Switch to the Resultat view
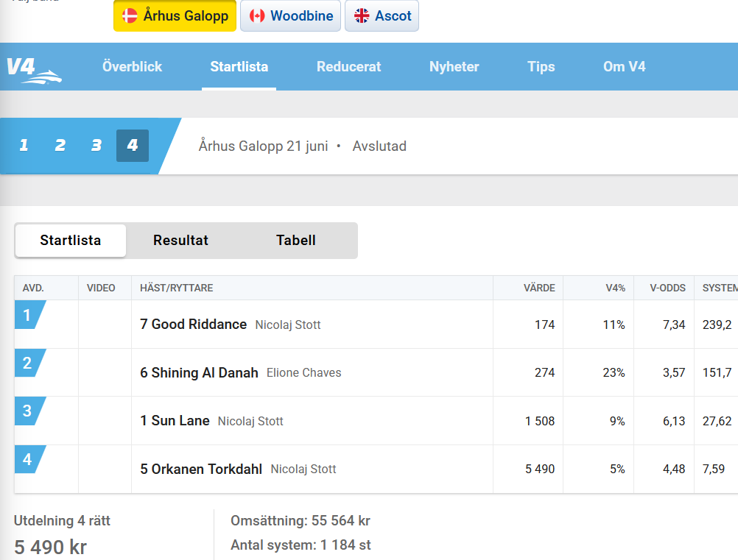Viewport: 738px width, 560px height. tap(180, 241)
